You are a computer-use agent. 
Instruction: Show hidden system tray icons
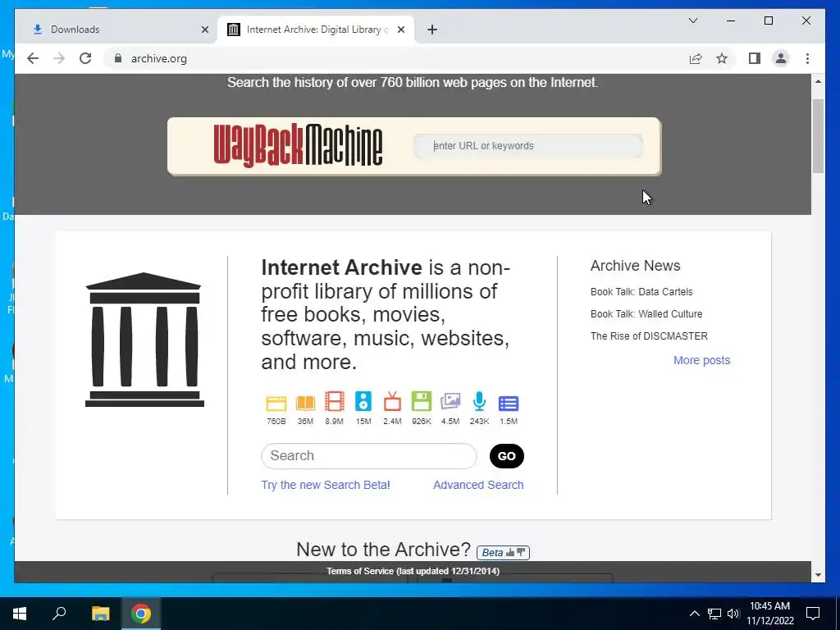coord(694,614)
